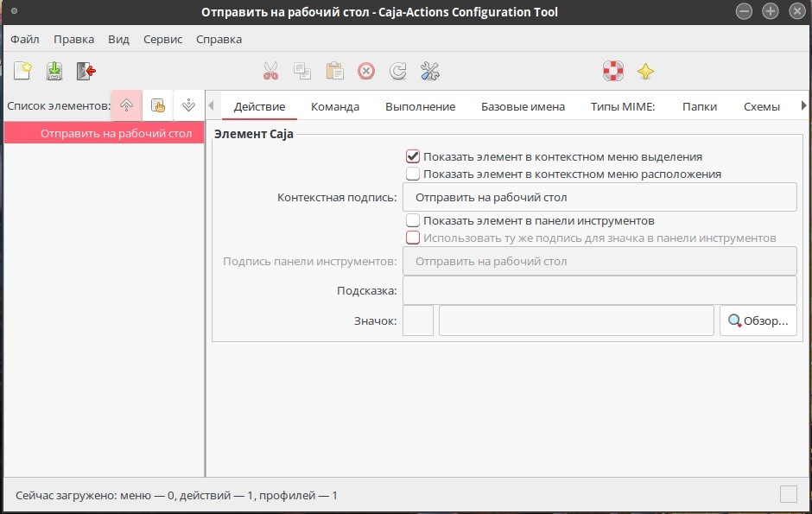This screenshot has height=514, width=812.
Task: Switch to the Выполнение tab
Action: (420, 106)
